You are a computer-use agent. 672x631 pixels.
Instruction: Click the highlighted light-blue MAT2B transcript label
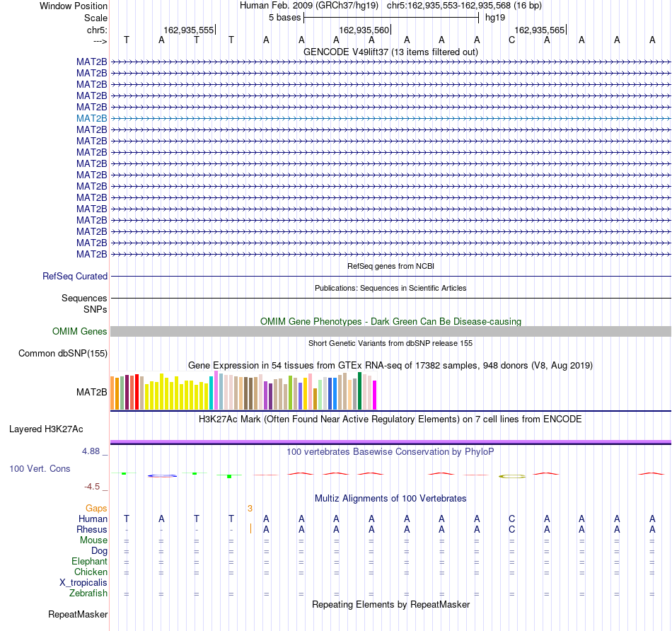(92, 118)
